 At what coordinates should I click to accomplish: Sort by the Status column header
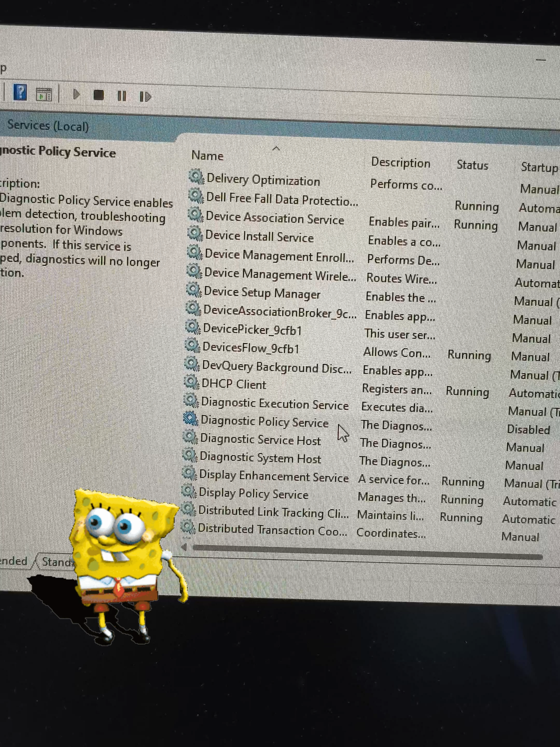(x=472, y=165)
